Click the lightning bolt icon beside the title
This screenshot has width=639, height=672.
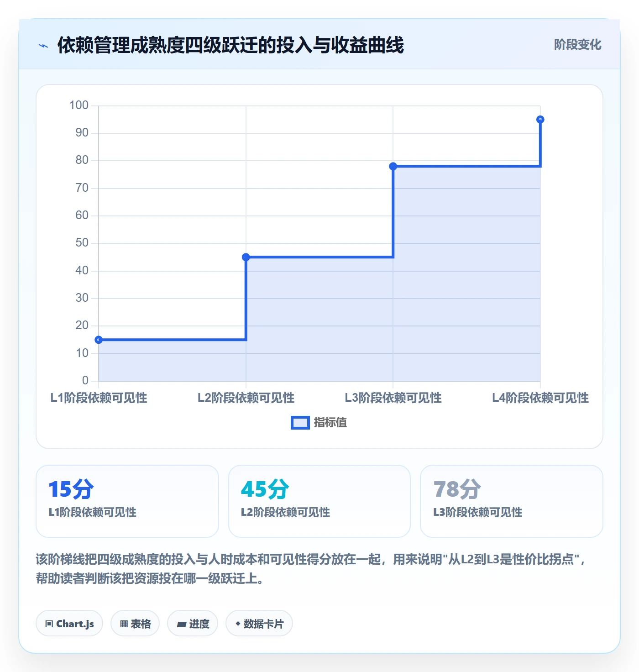click(x=43, y=46)
